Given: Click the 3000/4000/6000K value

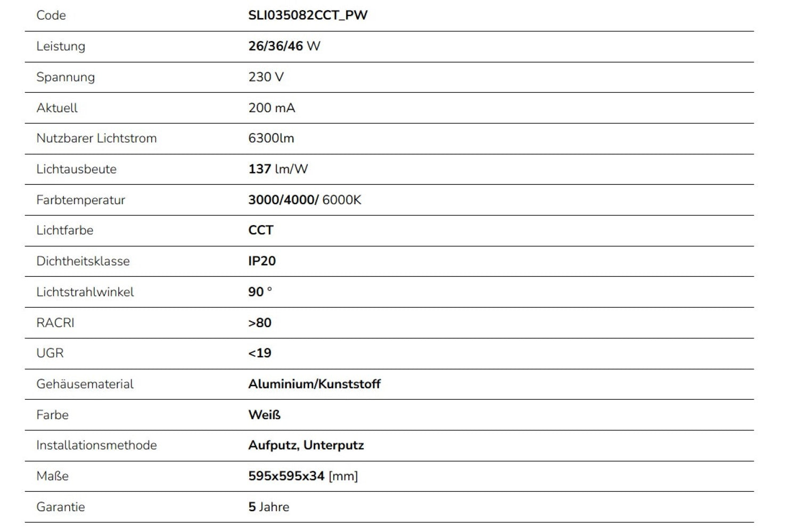Looking at the screenshot, I should pos(305,200).
